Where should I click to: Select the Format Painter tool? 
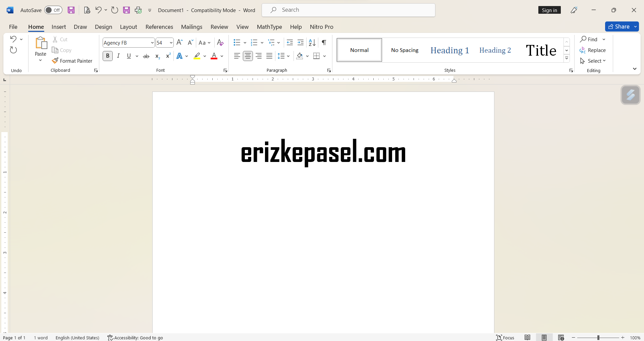[72, 61]
